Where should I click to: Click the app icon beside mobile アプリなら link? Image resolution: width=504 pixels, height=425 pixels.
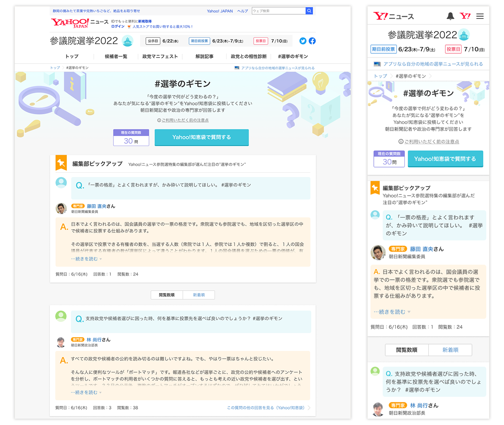(x=377, y=64)
